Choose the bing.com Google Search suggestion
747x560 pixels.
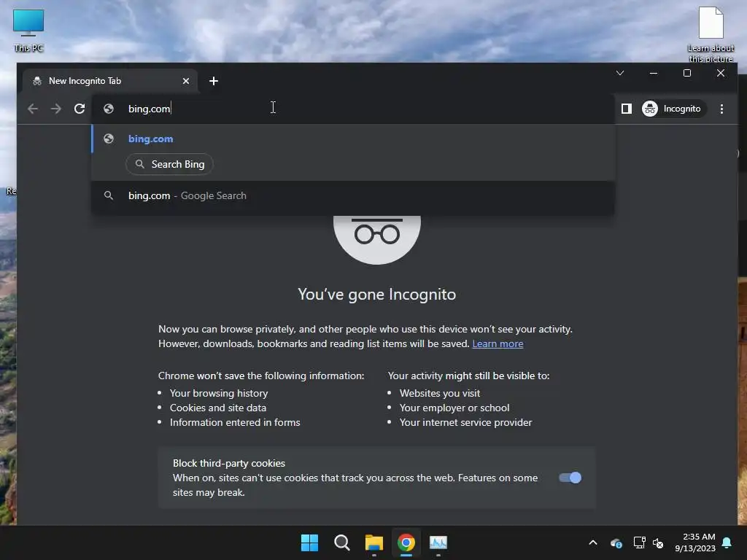(352, 195)
